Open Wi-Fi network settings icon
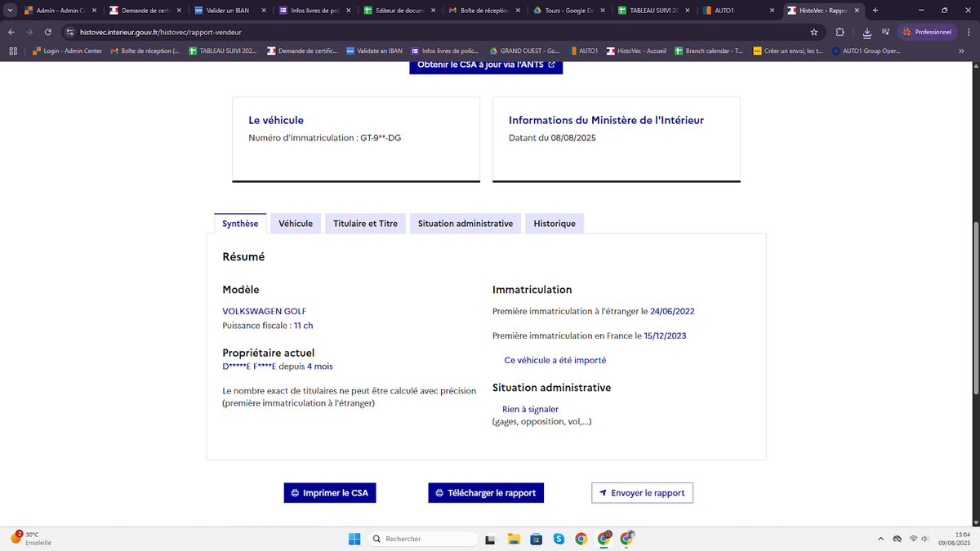This screenshot has height=551, width=980. [913, 539]
